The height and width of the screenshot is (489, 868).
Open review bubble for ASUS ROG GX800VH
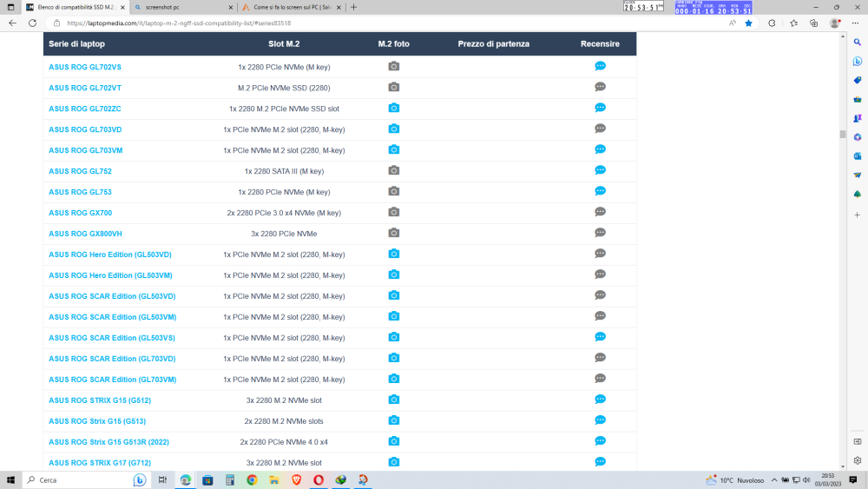pos(600,233)
